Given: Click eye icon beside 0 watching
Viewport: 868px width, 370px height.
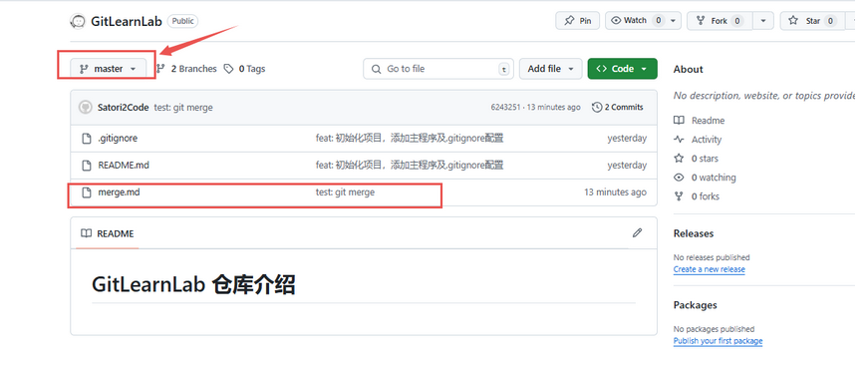Looking at the screenshot, I should pyautogui.click(x=679, y=178).
